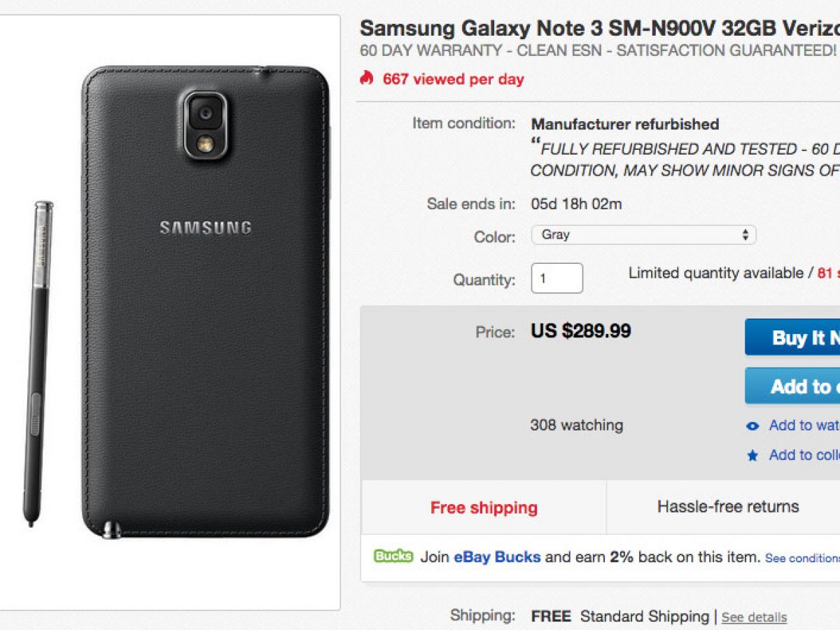Viewport: 840px width, 630px height.
Task: Click the camera lens on phone photo
Action: click(x=205, y=113)
